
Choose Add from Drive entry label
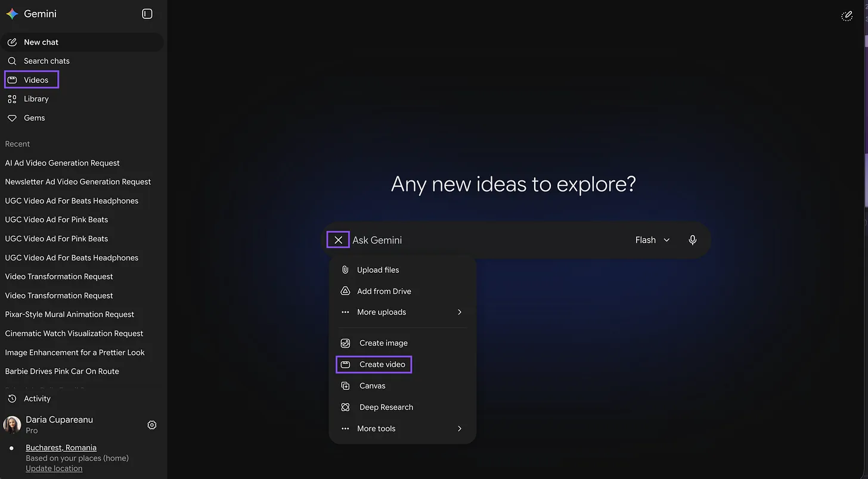[384, 291]
